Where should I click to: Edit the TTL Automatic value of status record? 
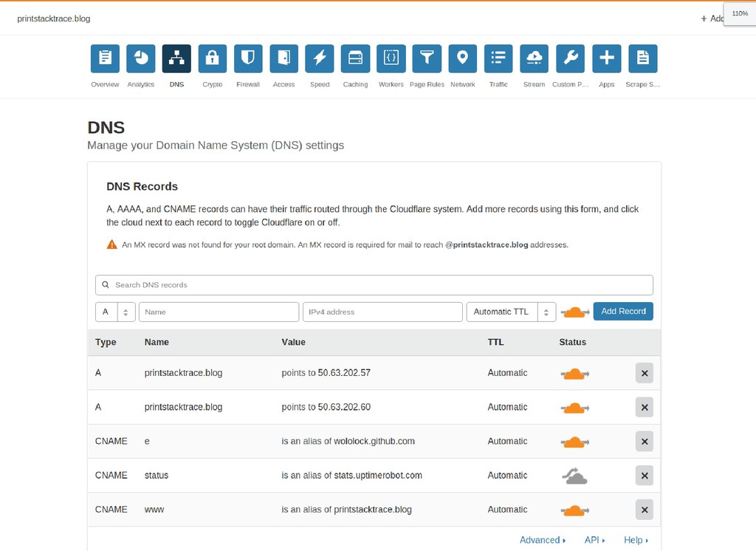507,475
